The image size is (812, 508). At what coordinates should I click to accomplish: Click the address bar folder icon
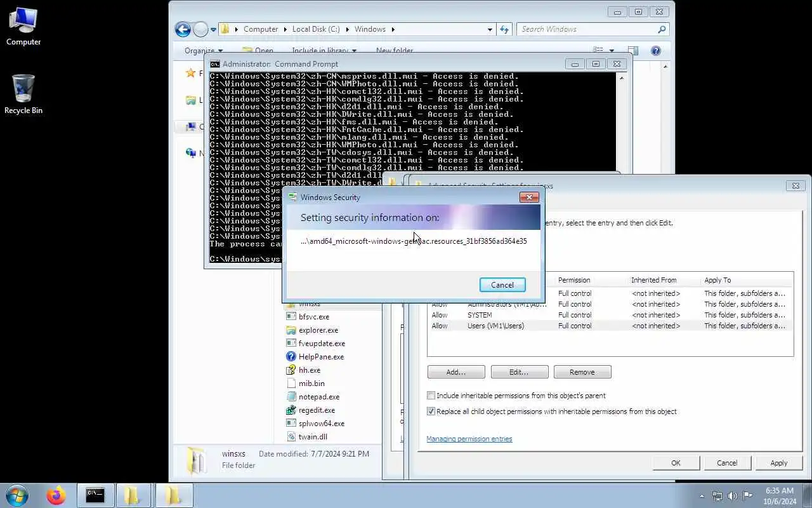pyautogui.click(x=225, y=29)
